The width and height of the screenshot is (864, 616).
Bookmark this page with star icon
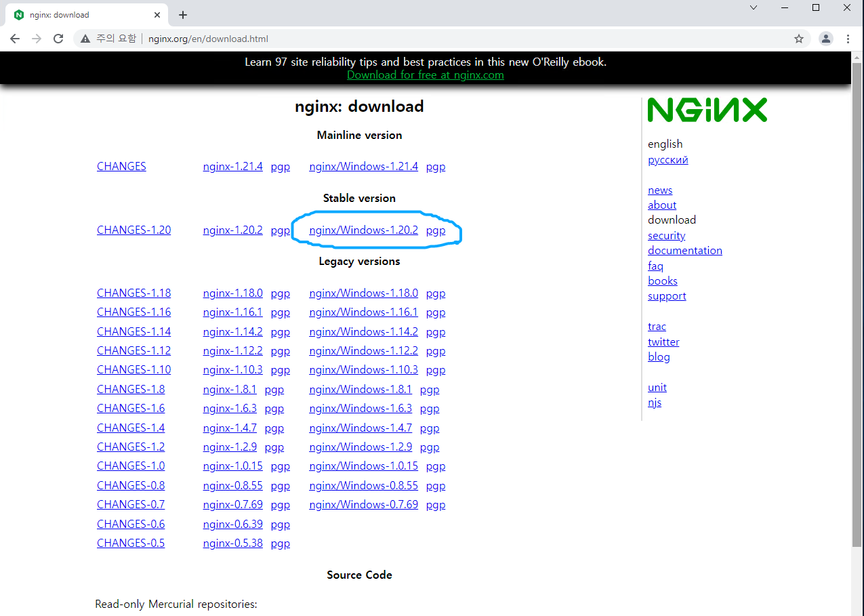pyautogui.click(x=799, y=39)
